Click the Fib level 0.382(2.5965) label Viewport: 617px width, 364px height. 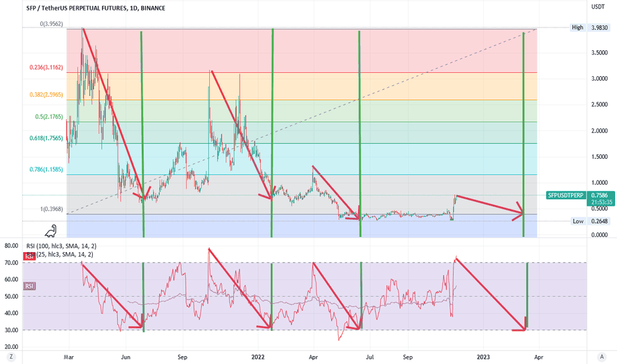coord(46,95)
